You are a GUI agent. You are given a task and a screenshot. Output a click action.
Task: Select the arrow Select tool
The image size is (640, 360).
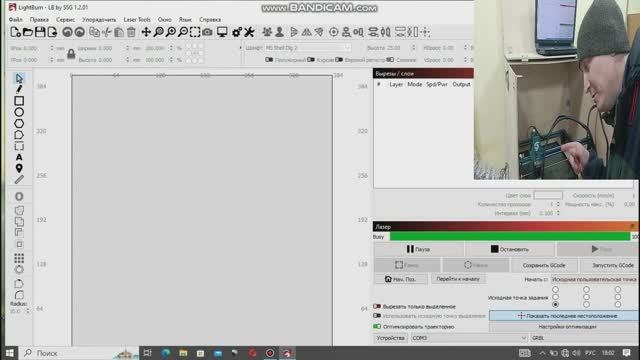click(19, 78)
